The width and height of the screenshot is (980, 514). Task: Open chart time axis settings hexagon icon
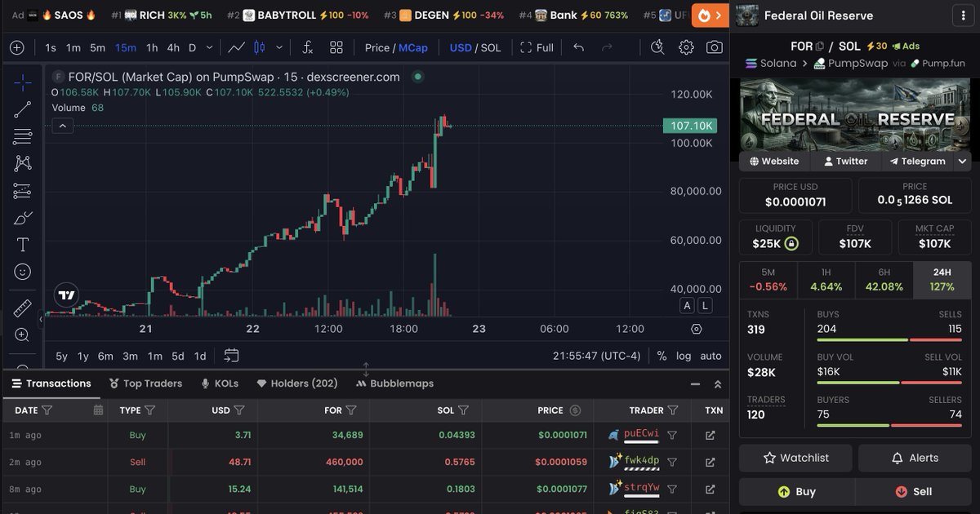[x=697, y=329]
